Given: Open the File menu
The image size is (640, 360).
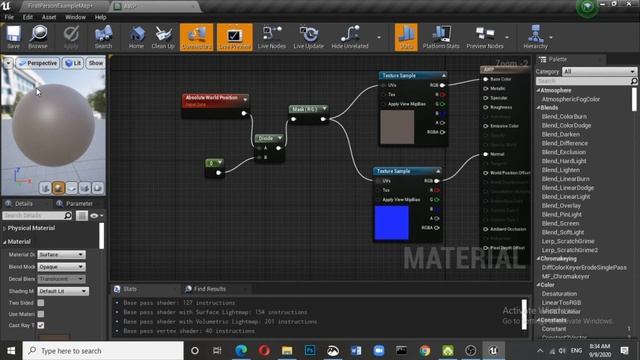Looking at the screenshot, I should (x=9, y=17).
